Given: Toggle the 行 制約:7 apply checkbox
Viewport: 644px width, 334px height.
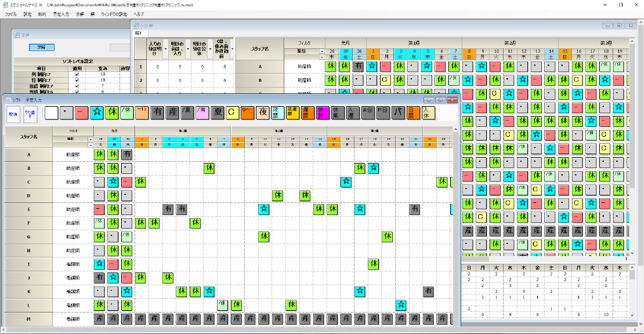Looking at the screenshot, I should (x=77, y=80).
